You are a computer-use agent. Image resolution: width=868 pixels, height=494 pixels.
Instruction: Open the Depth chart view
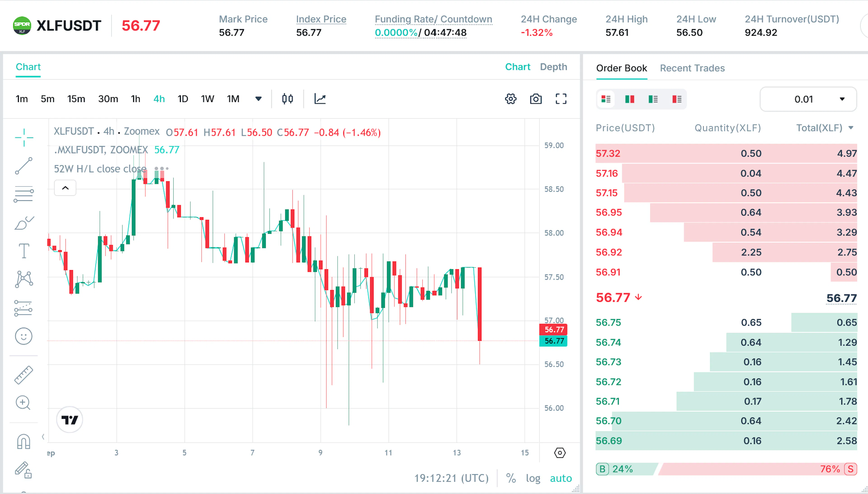[x=553, y=67]
